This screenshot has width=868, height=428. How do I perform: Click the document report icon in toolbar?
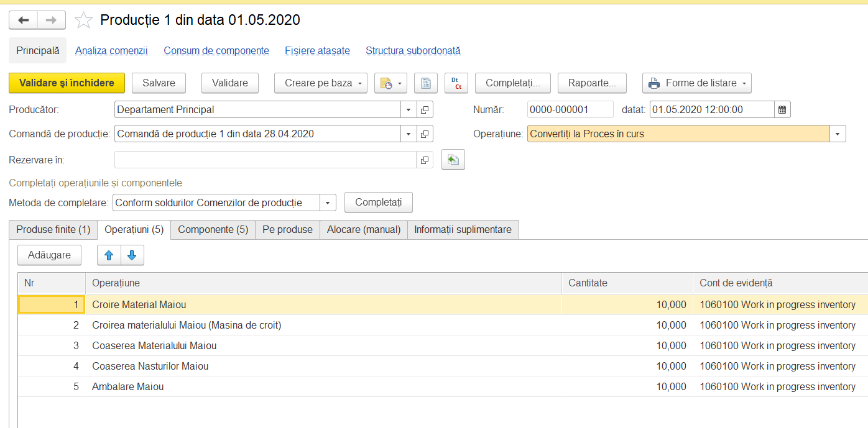pos(426,83)
